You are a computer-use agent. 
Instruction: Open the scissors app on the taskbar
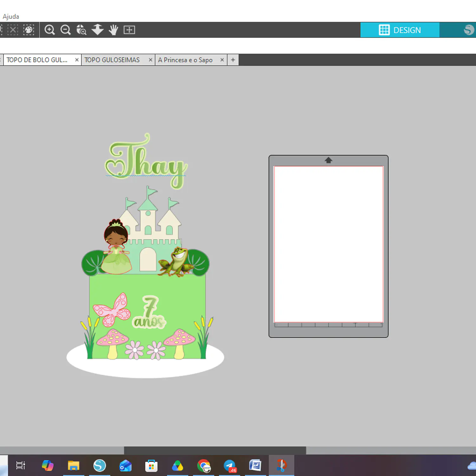281,466
